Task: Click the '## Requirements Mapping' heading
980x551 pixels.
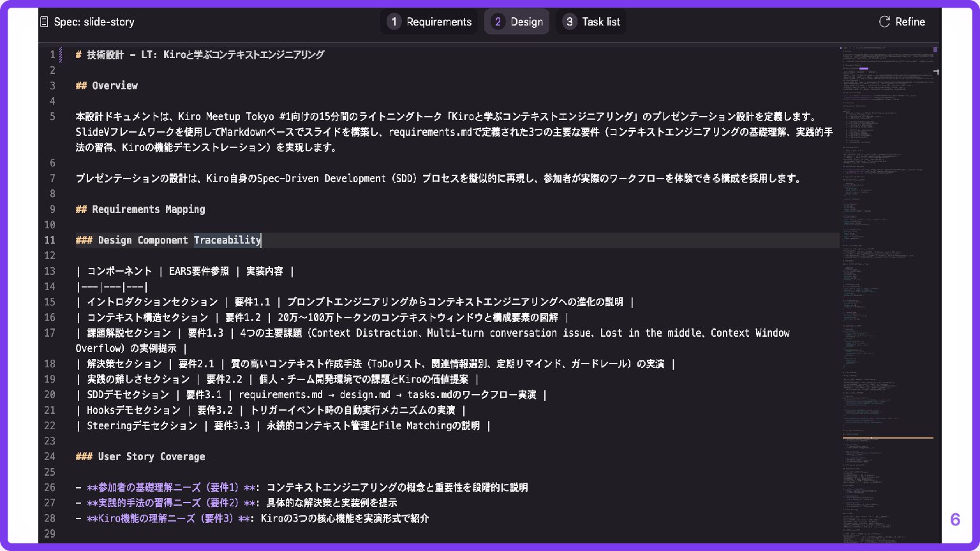Action: [x=140, y=209]
